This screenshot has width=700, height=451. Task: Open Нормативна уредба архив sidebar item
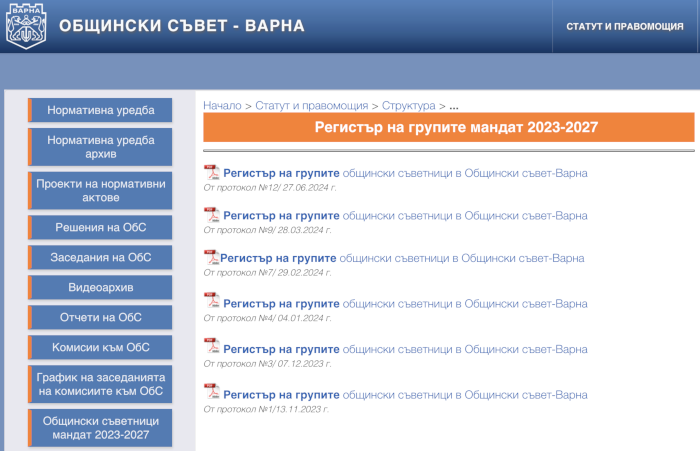[x=100, y=147]
